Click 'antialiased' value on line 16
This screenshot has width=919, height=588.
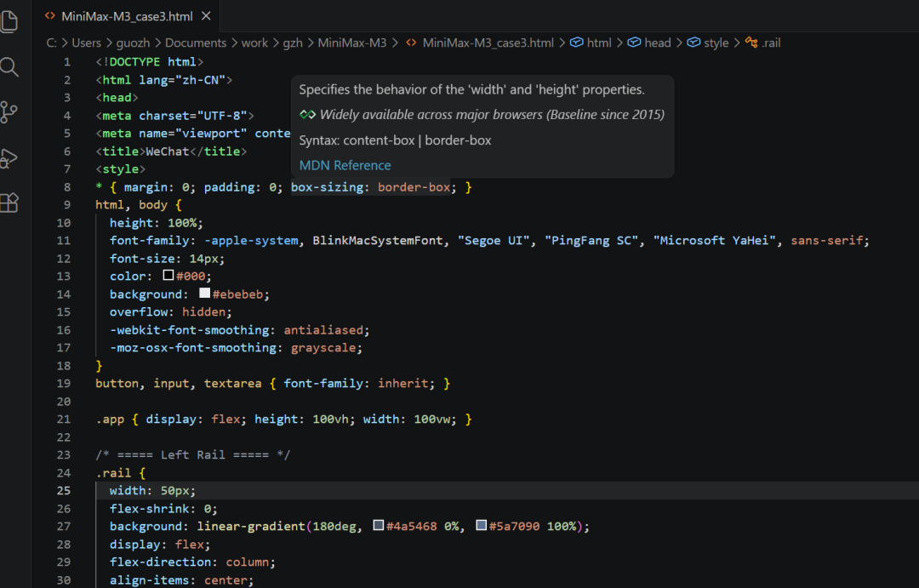(323, 330)
